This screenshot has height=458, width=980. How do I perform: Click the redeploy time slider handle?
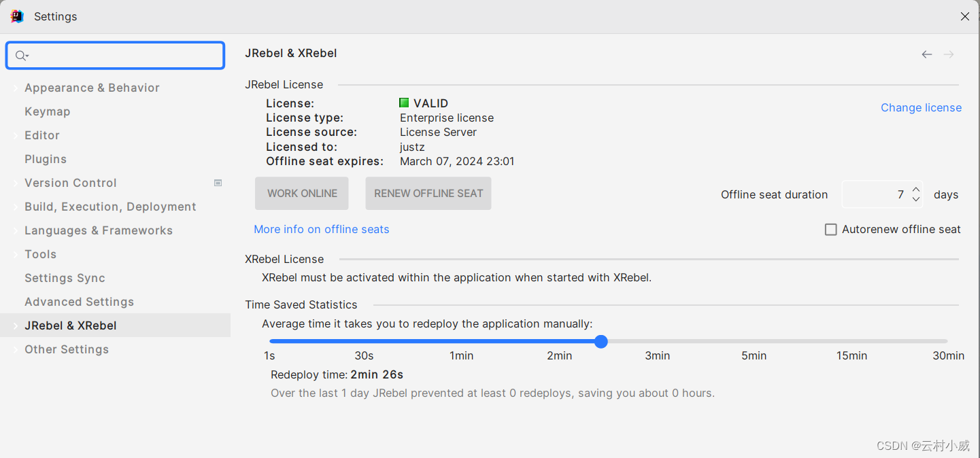(601, 341)
